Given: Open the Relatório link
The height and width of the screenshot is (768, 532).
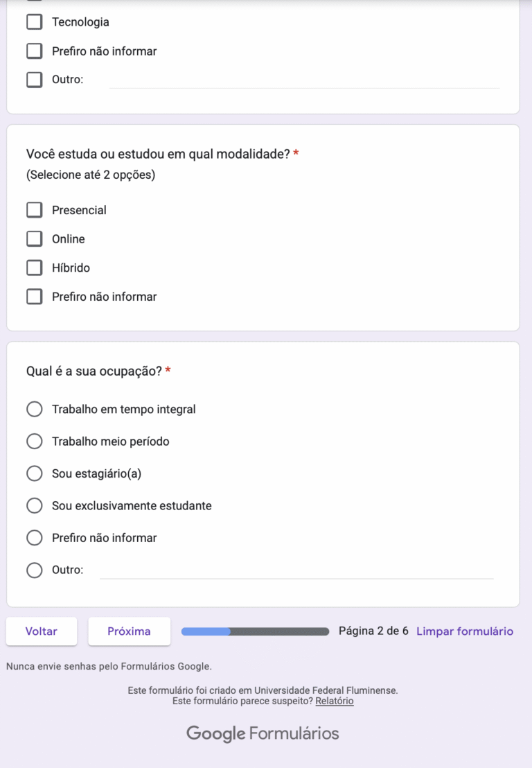Looking at the screenshot, I should (335, 701).
